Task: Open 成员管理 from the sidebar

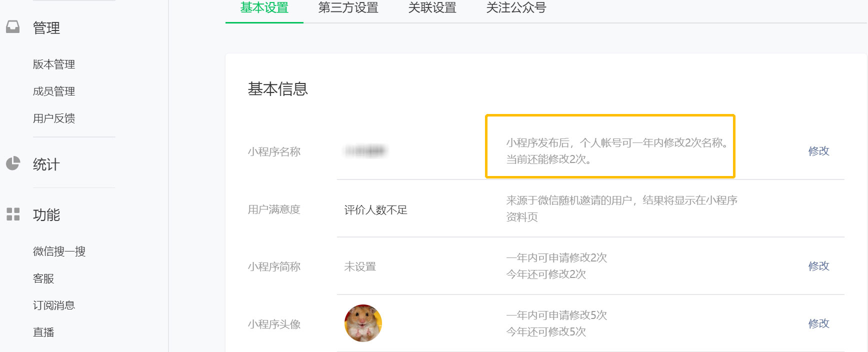Action: coord(53,91)
